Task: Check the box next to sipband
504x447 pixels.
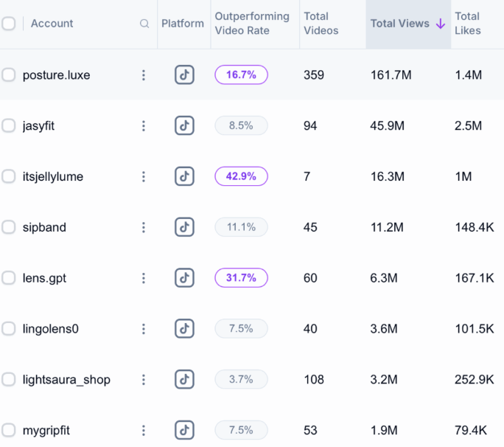Action: click(8, 227)
